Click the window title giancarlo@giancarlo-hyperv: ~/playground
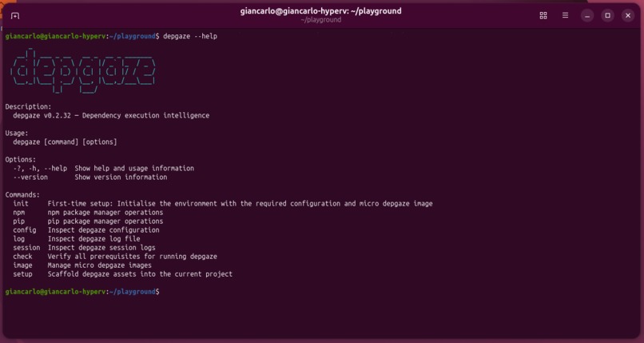The image size is (644, 343). [x=320, y=11]
